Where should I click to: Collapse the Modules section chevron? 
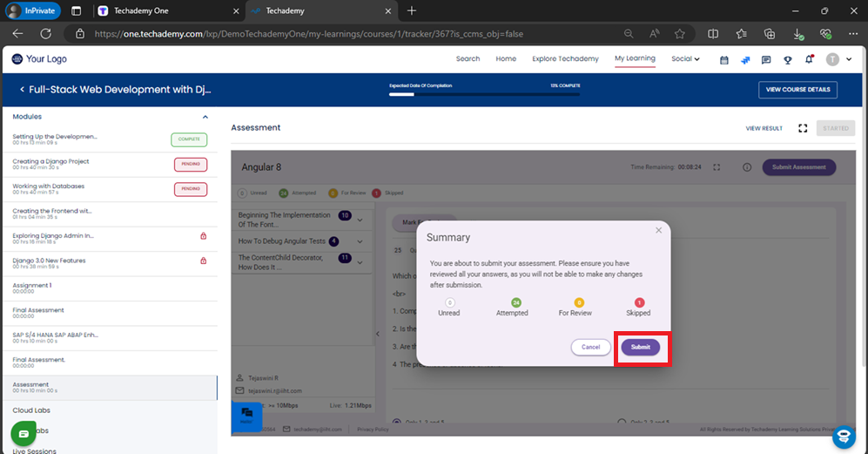pos(205,117)
